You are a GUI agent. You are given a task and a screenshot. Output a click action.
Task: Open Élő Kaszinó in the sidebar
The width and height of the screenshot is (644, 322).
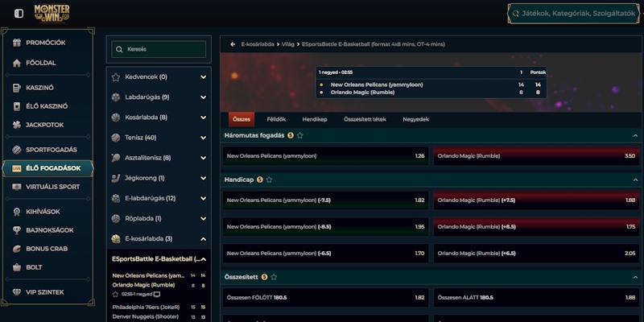click(47, 106)
